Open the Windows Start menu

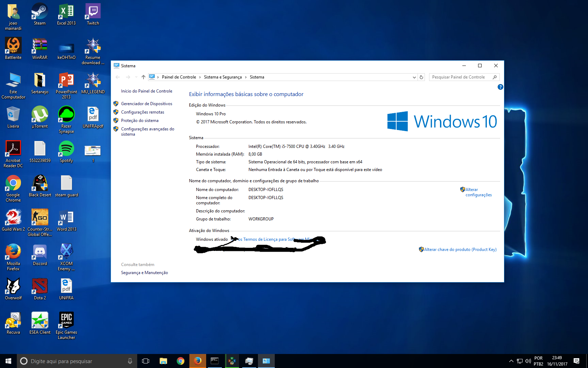point(8,361)
